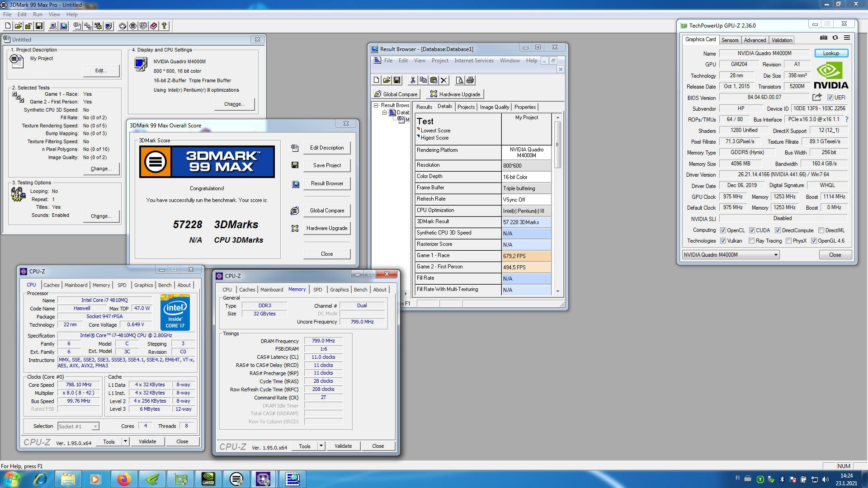The width and height of the screenshot is (868, 488).
Task: Open Firefox from the taskbar
Action: point(124,479)
